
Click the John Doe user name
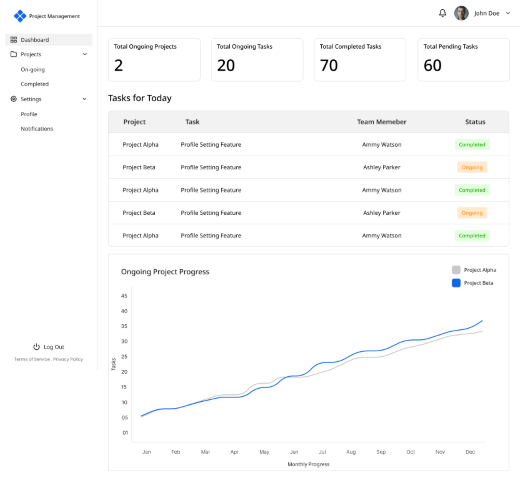pyautogui.click(x=487, y=13)
